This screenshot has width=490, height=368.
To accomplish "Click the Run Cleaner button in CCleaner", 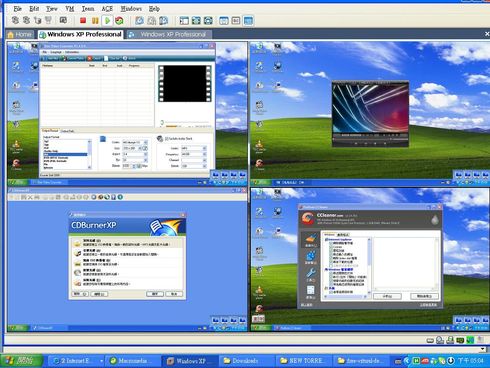I will click(424, 296).
